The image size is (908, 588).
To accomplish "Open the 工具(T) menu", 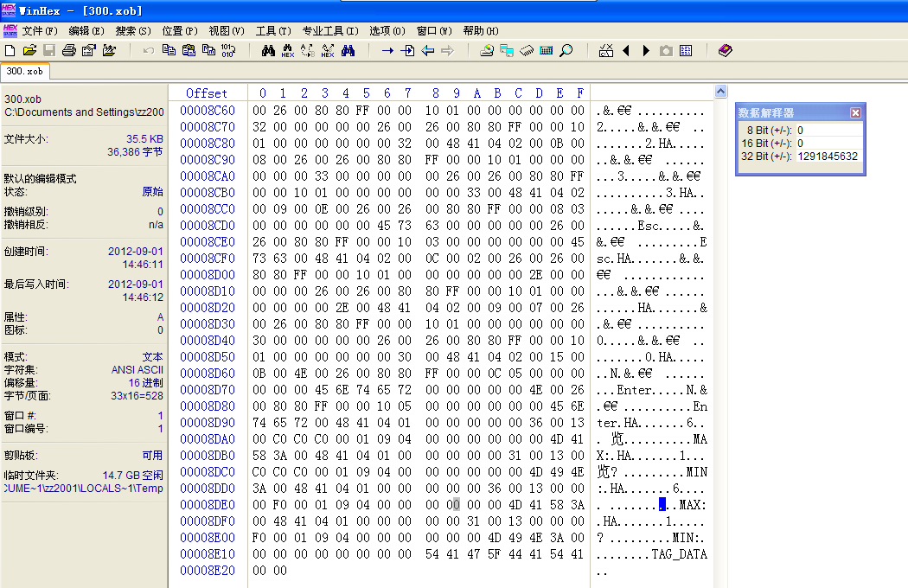I will 272,30.
